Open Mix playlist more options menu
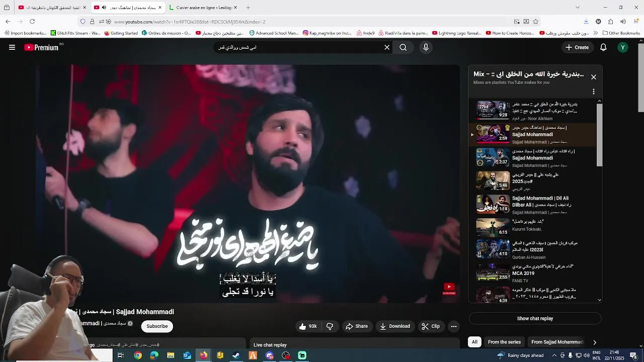The width and height of the screenshot is (644, 362). (x=594, y=92)
